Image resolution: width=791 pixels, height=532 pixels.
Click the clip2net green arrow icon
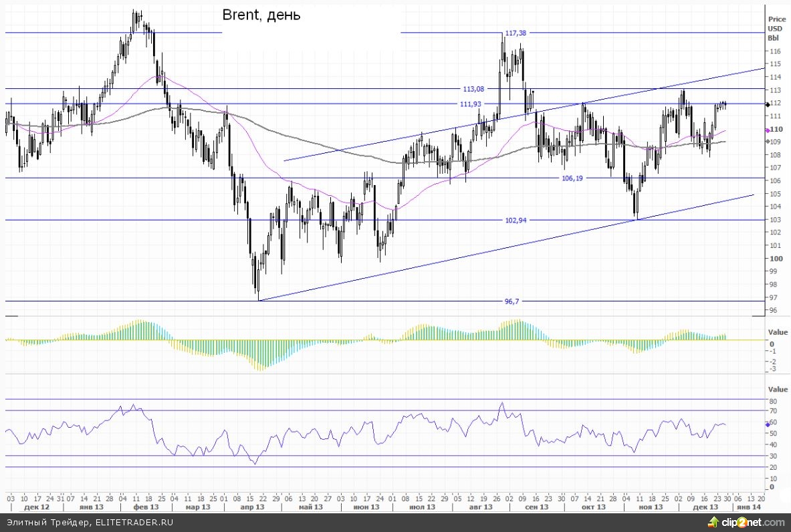pos(719,523)
